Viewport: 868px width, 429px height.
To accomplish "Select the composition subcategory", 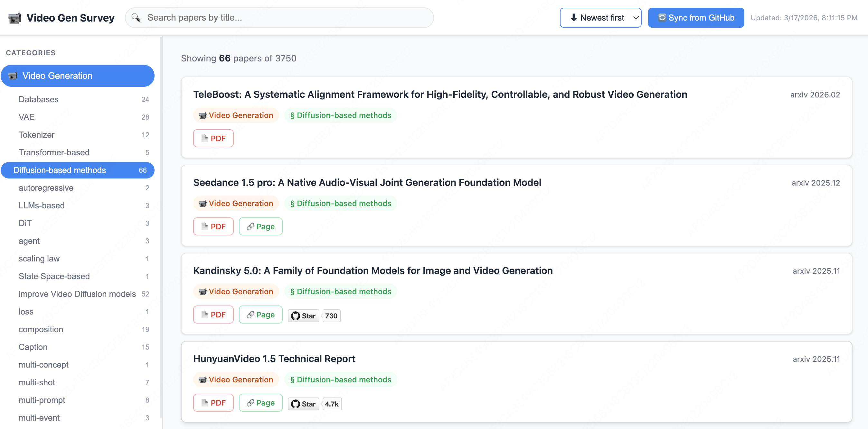I will [x=78, y=329].
